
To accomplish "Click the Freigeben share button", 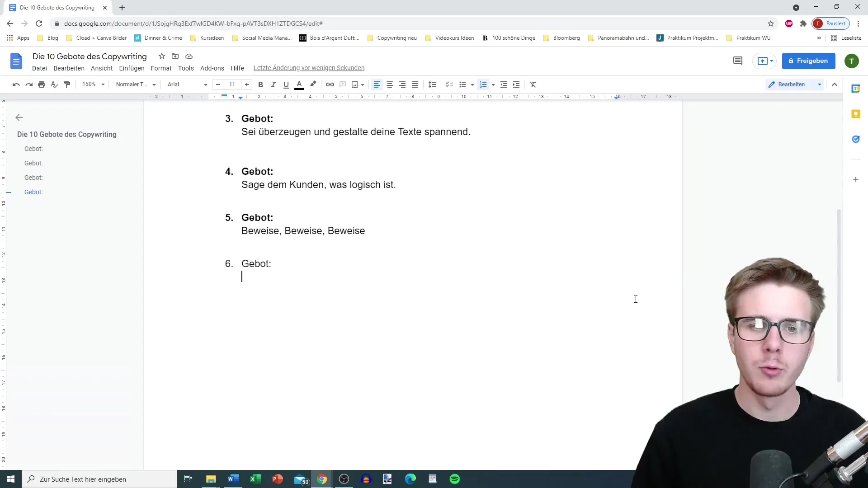I will click(x=808, y=61).
